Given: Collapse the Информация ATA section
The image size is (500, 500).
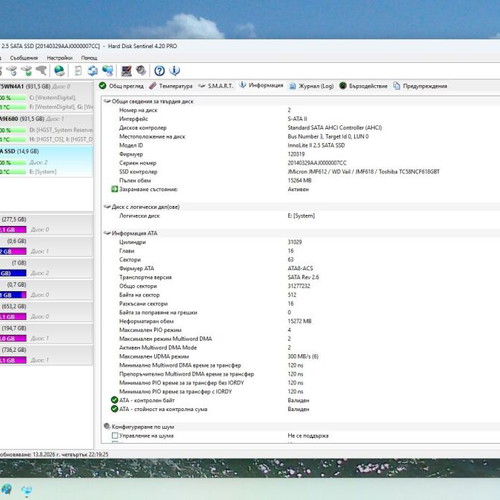Looking at the screenshot, I should (107, 233).
